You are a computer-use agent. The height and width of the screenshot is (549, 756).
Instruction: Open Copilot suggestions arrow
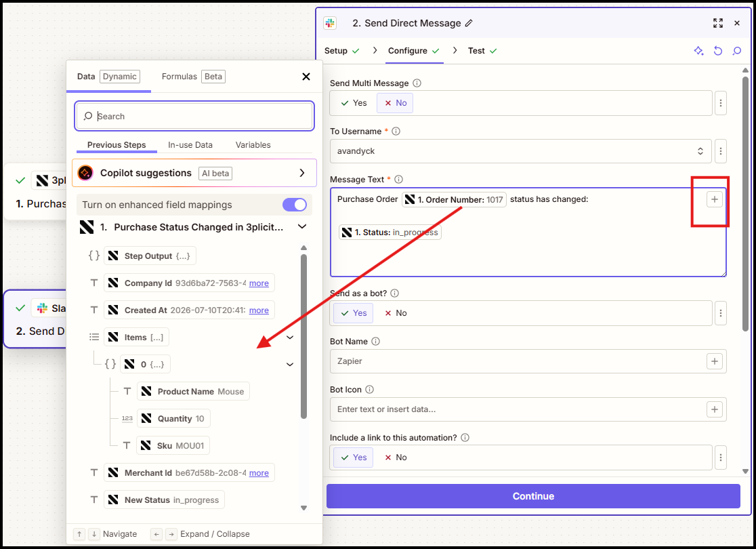(302, 173)
